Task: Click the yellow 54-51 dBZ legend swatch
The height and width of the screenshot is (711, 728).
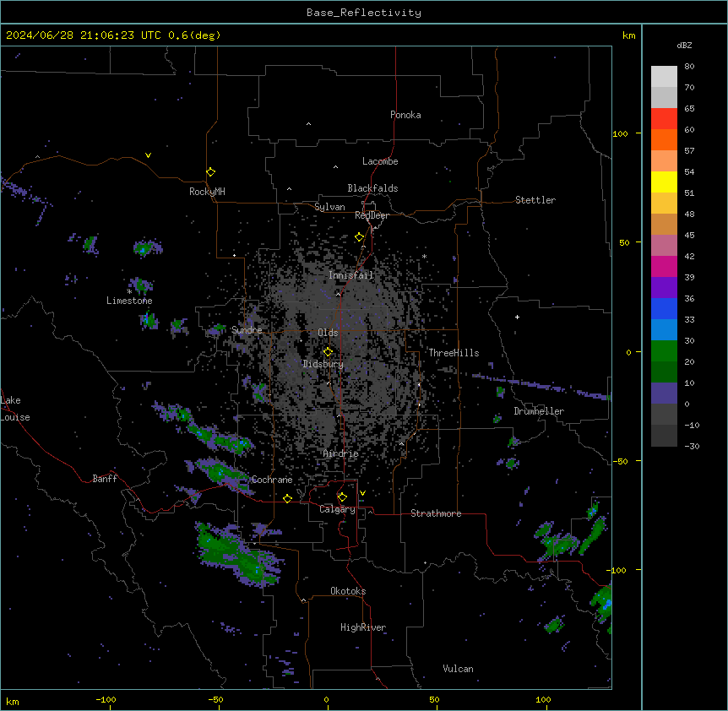Action: [x=664, y=182]
